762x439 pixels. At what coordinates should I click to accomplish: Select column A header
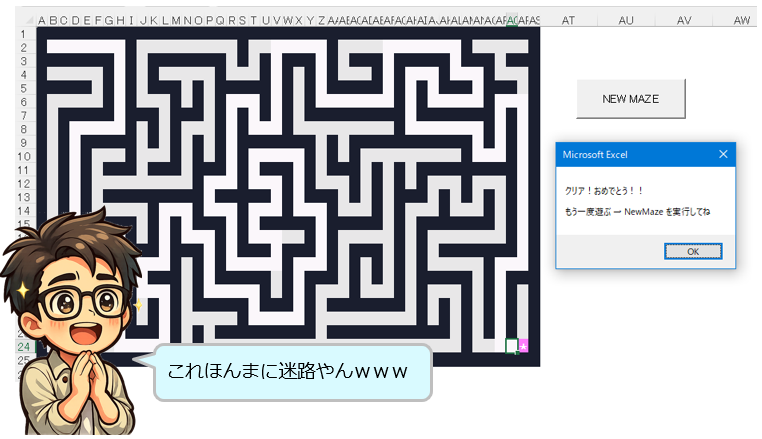click(x=41, y=20)
